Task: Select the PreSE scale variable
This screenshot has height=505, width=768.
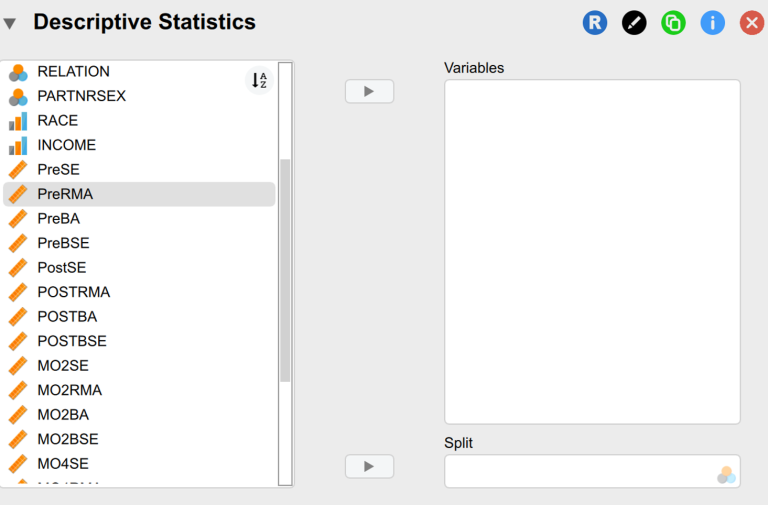Action: pyautogui.click(x=58, y=170)
